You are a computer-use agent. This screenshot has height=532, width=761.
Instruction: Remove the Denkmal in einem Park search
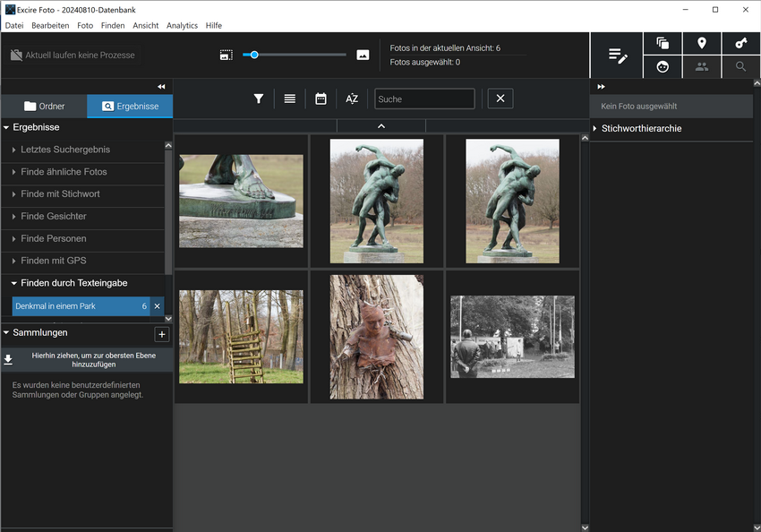pyautogui.click(x=157, y=306)
